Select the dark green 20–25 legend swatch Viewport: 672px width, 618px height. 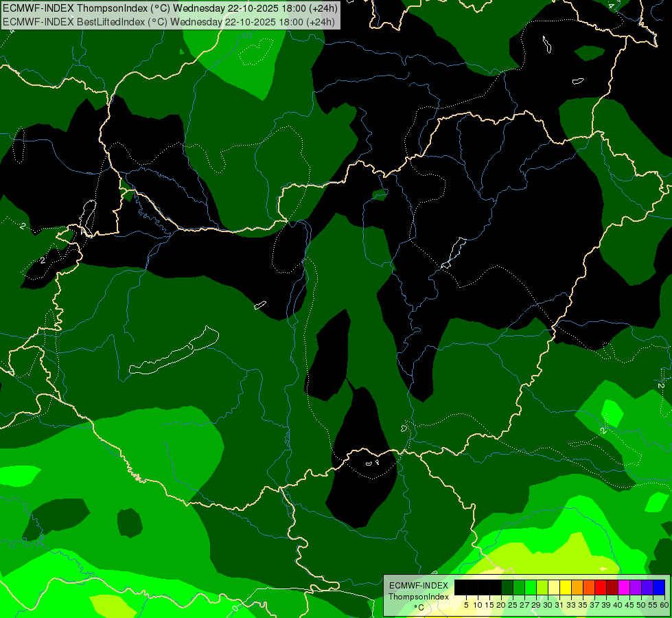(x=507, y=587)
